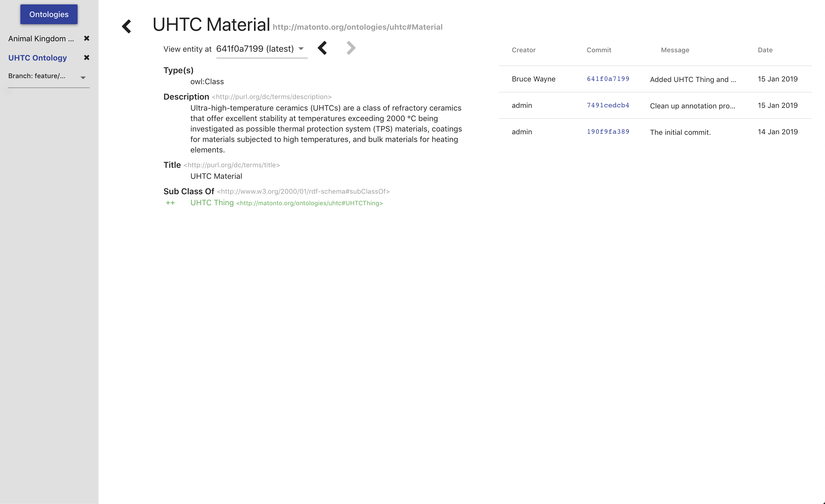Open commit 190f9fa389 link

608,132
